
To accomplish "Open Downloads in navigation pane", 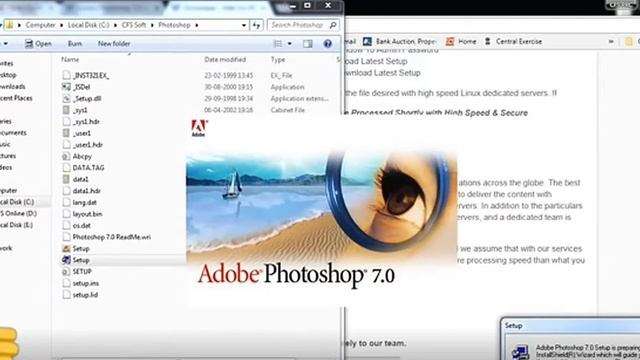I will 13,87.
